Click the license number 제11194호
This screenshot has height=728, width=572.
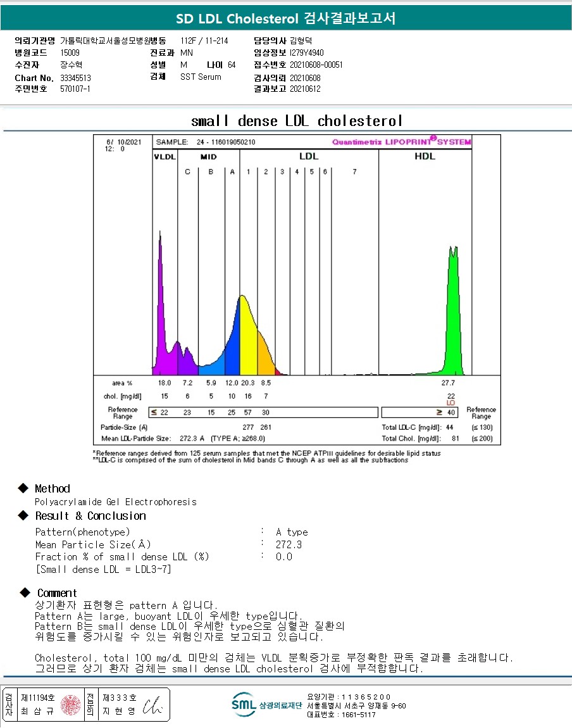pos(37,698)
